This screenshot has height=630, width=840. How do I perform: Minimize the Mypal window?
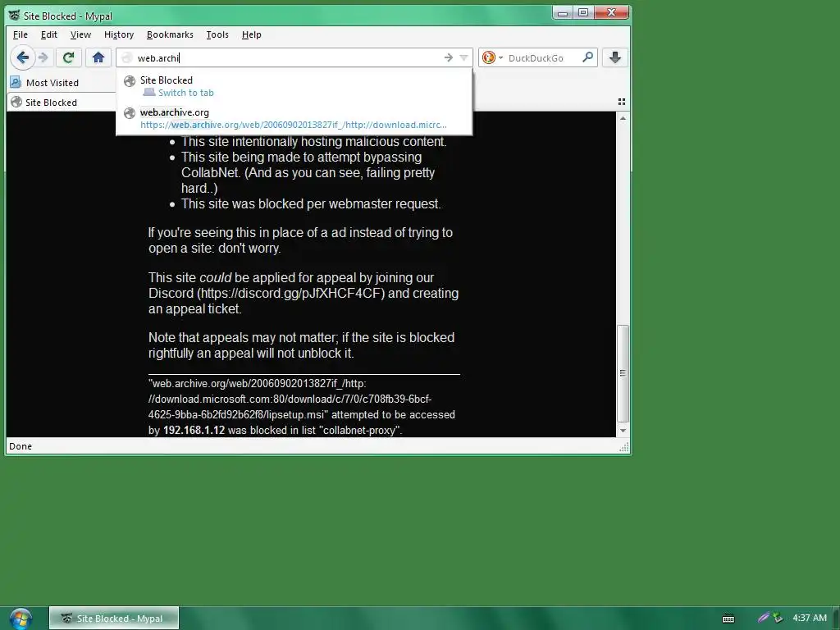pyautogui.click(x=563, y=12)
